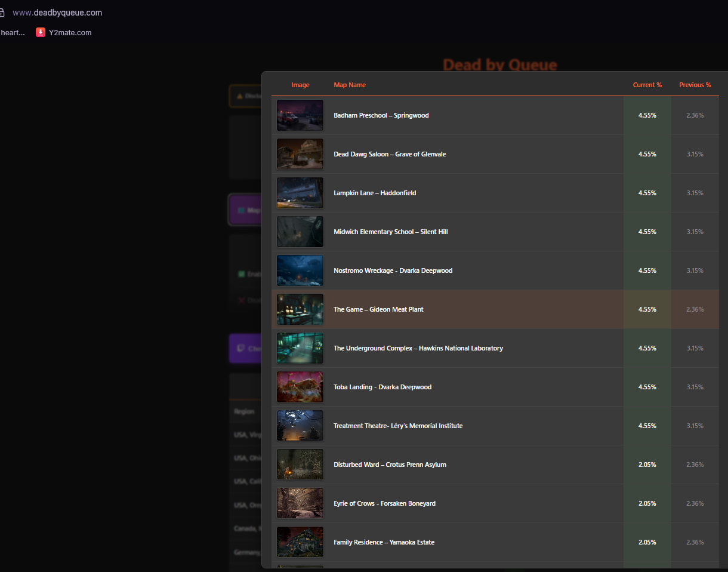Select Disturbed Ward – Crotus Prenn Asylum

pos(390,465)
